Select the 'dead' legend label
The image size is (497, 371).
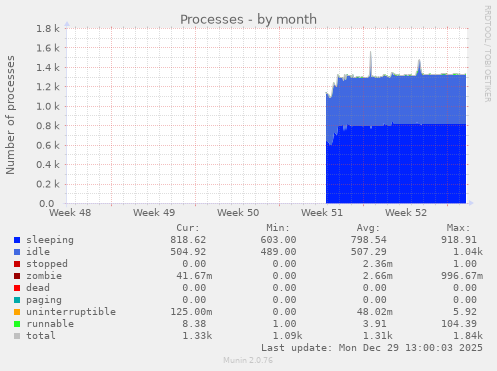click(x=38, y=288)
